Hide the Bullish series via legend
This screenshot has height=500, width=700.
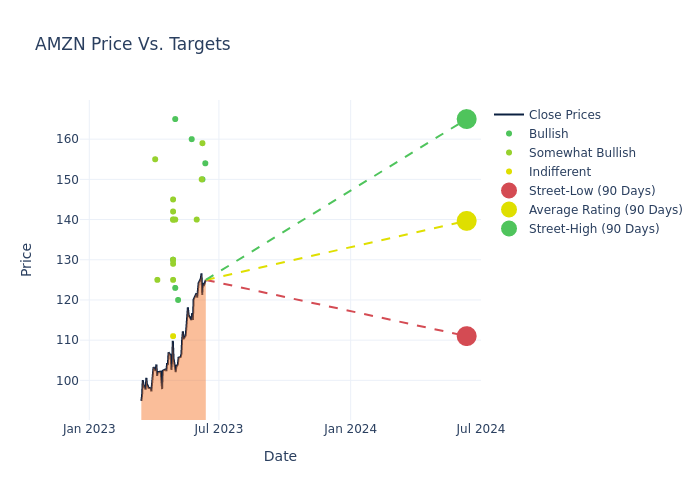548,134
